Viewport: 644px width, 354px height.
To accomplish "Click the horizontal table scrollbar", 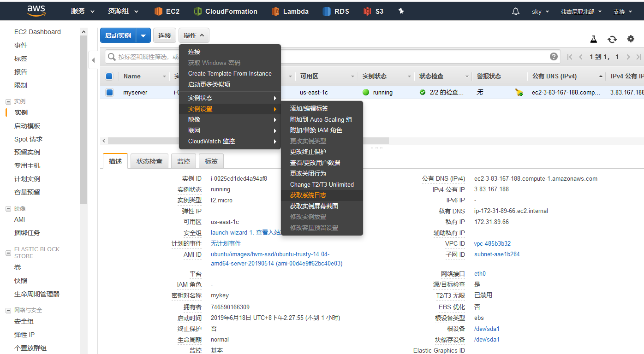I will click(x=248, y=141).
